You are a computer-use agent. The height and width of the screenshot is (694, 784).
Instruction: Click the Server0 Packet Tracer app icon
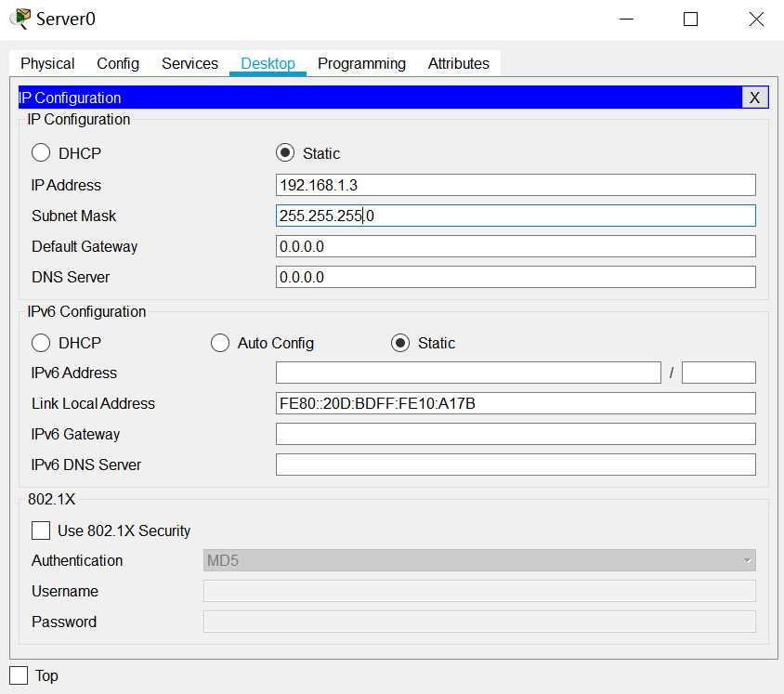[20, 19]
